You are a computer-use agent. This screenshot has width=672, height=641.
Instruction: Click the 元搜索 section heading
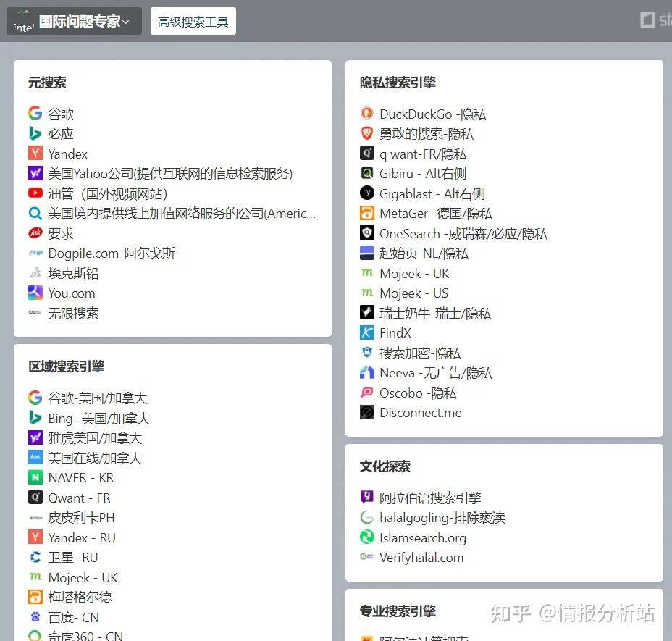(47, 82)
